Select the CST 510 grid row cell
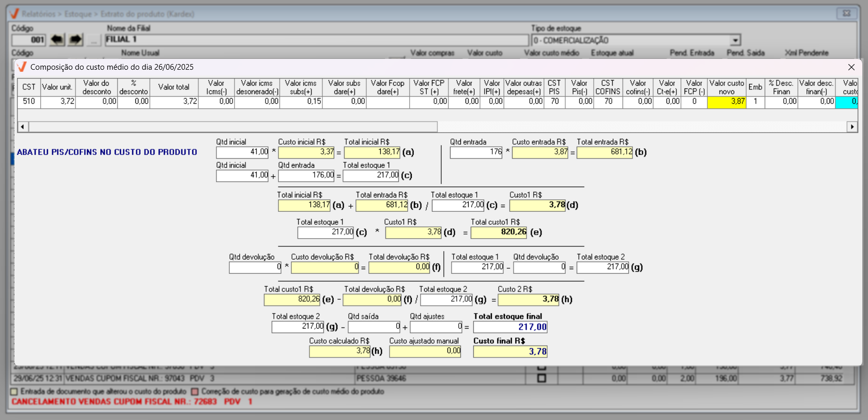This screenshot has width=868, height=420. click(29, 102)
